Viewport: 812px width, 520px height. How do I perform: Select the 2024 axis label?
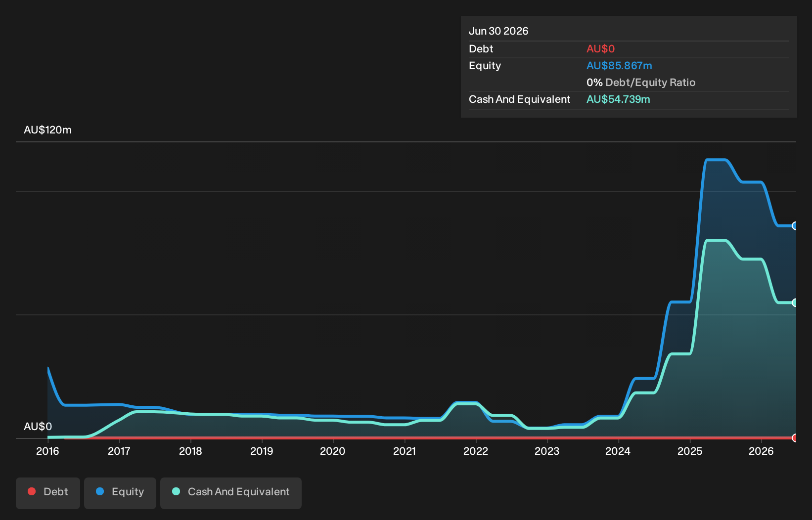[x=618, y=451]
